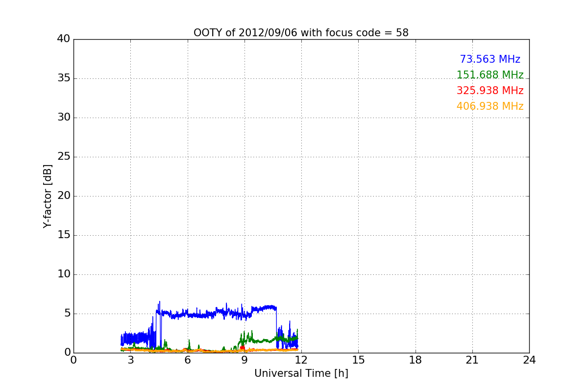Select the blue '73.563 MHz' legend label

[x=490, y=59]
